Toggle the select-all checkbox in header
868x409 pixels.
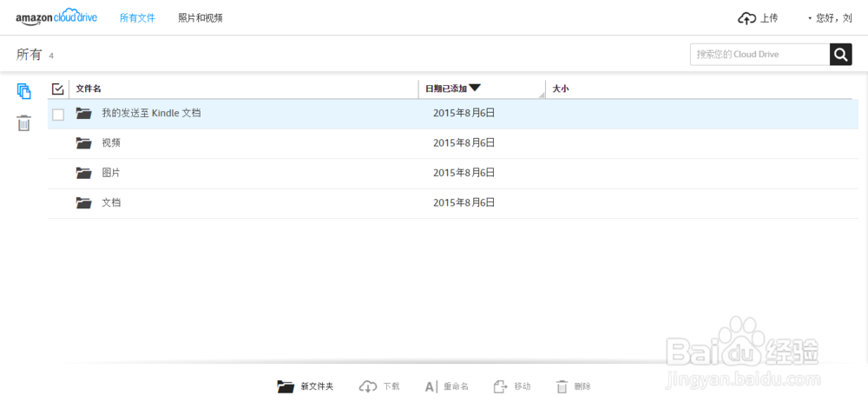pos(57,89)
